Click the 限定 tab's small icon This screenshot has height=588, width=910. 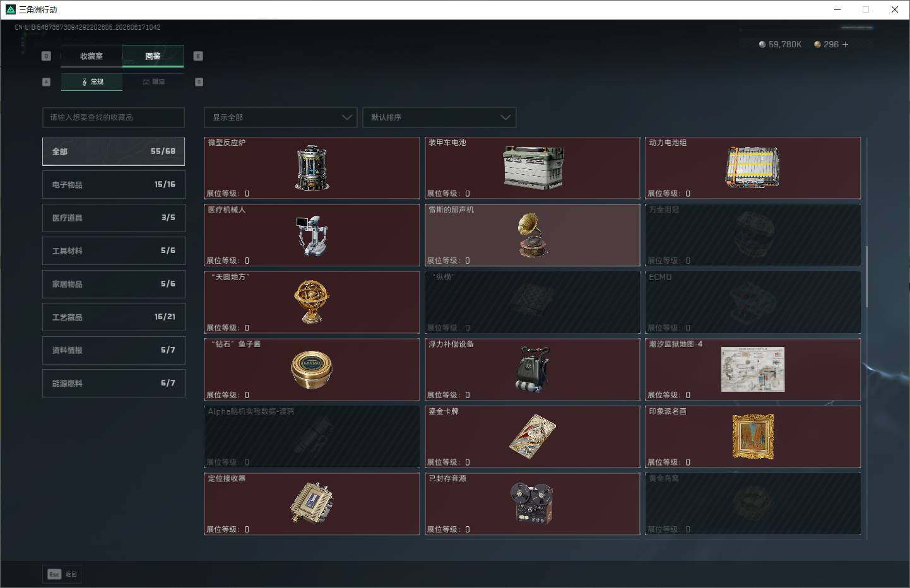pyautogui.click(x=146, y=82)
